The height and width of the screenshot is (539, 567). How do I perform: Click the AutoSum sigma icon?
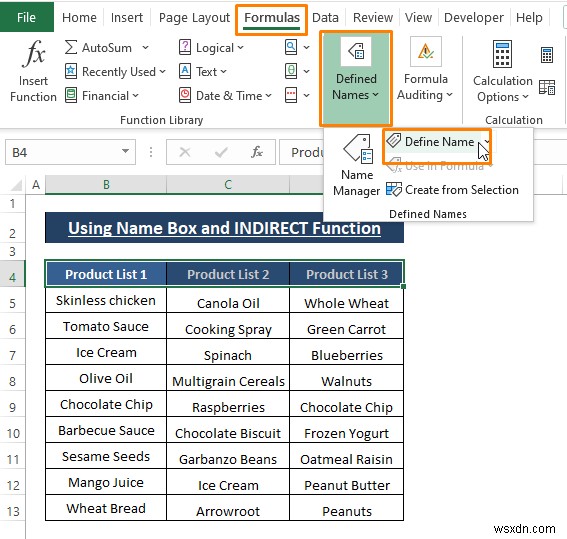click(x=71, y=47)
